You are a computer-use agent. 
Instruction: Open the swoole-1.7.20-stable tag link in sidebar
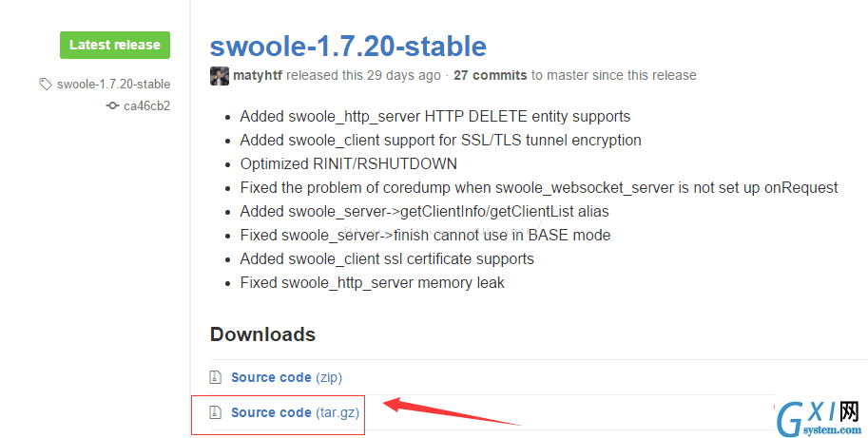113,84
